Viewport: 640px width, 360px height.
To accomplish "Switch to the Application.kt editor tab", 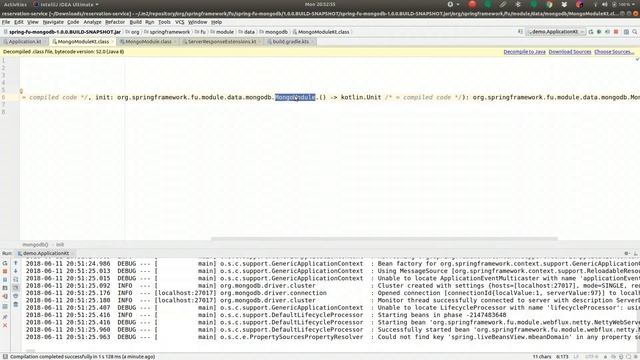I will coord(24,42).
